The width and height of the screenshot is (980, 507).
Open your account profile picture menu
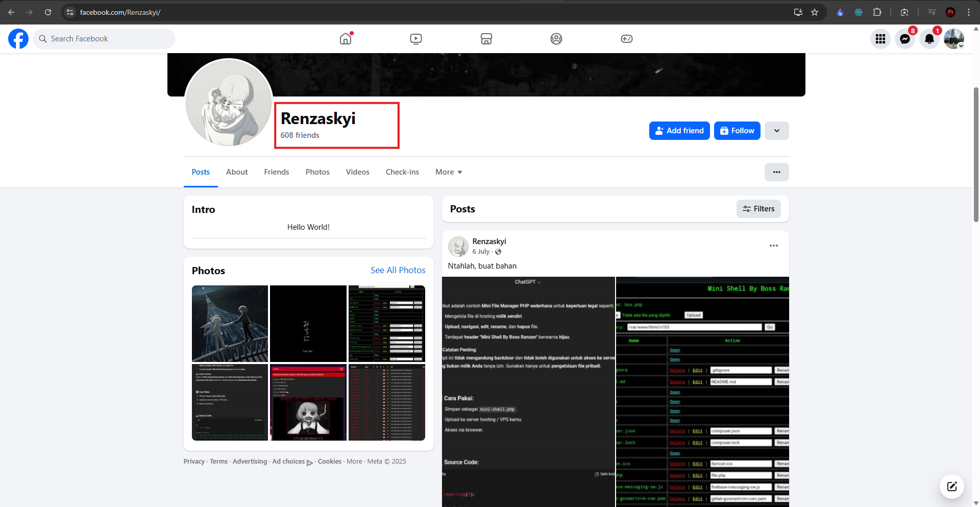954,39
